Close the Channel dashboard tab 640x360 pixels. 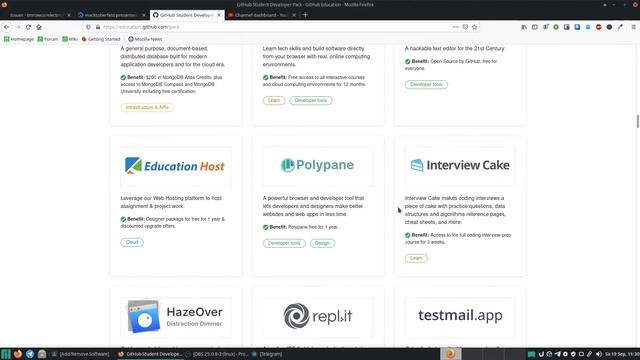pyautogui.click(x=294, y=15)
